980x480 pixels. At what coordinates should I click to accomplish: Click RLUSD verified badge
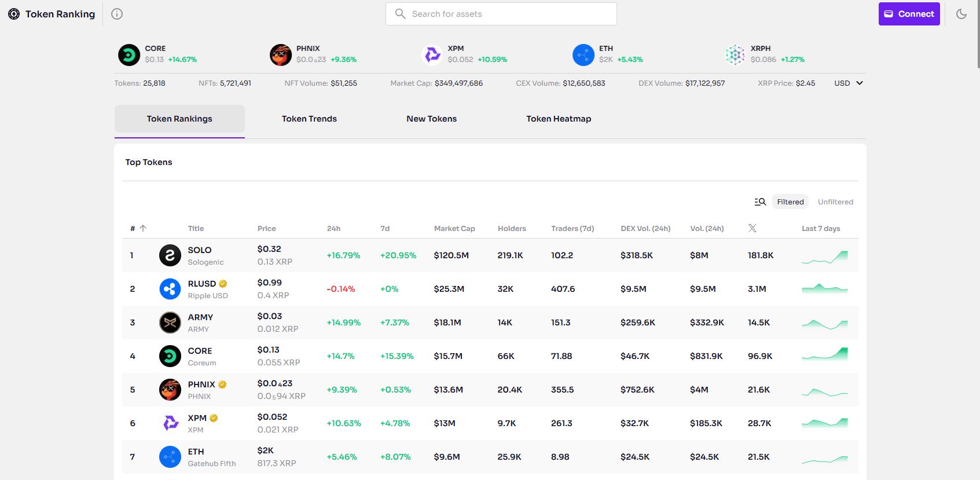coord(223,284)
